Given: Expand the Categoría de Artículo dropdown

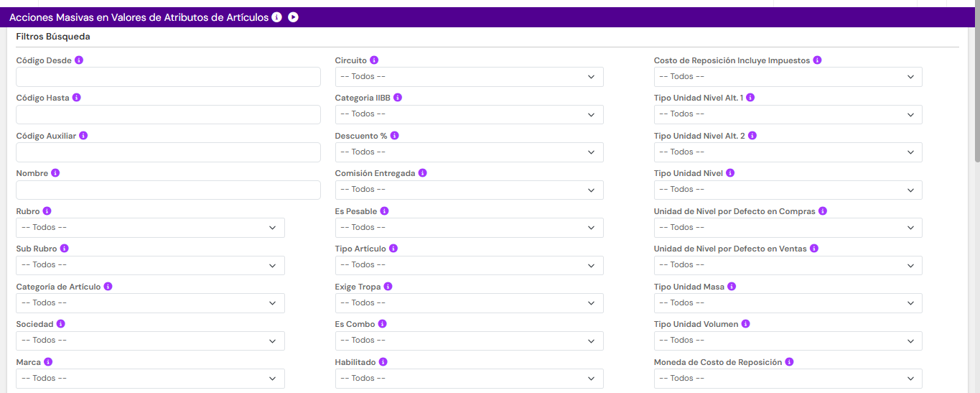Looking at the screenshot, I should pyautogui.click(x=150, y=303).
